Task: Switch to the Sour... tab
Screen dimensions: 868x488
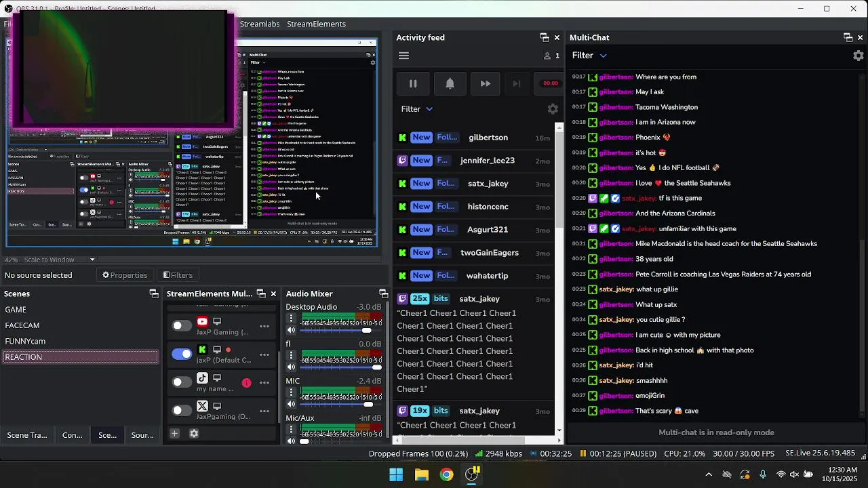Action: click(142, 435)
